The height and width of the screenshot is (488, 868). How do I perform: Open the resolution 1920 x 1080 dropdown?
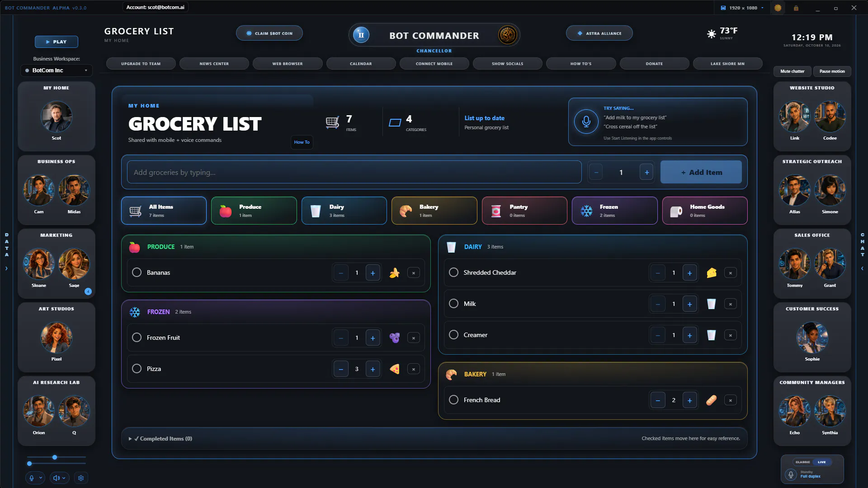coord(741,8)
